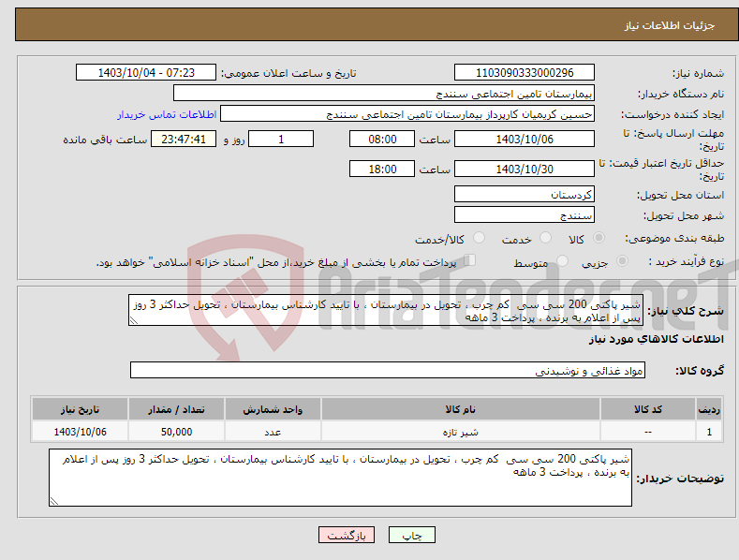Click the شرح کلی نیاز description textarea
This screenshot has height=560, width=739.
click(x=386, y=310)
